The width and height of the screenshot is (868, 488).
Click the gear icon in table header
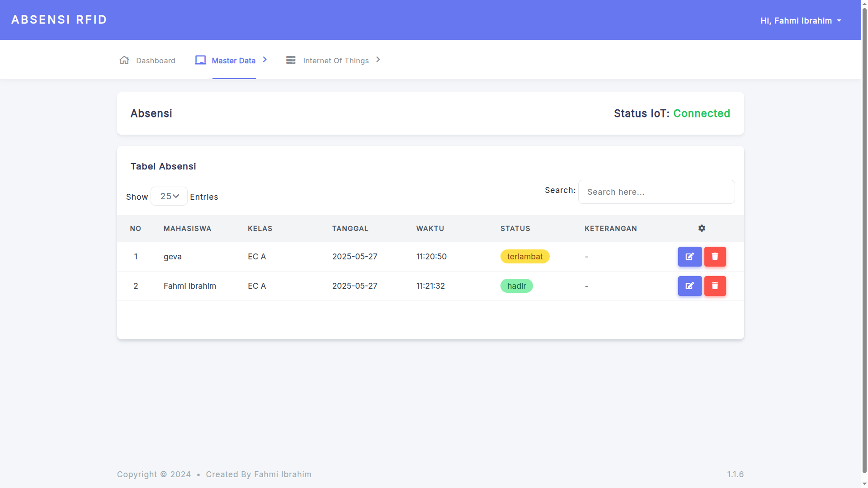(701, 229)
